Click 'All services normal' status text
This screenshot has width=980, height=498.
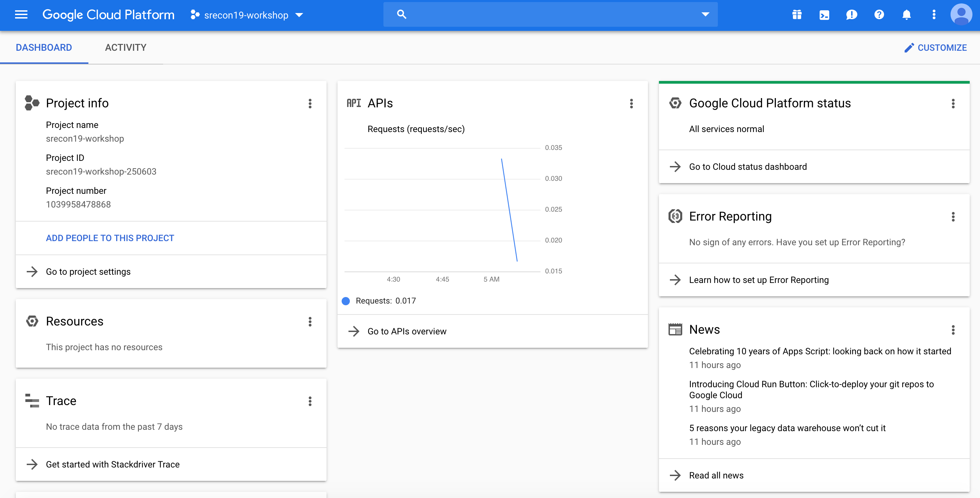click(x=727, y=129)
